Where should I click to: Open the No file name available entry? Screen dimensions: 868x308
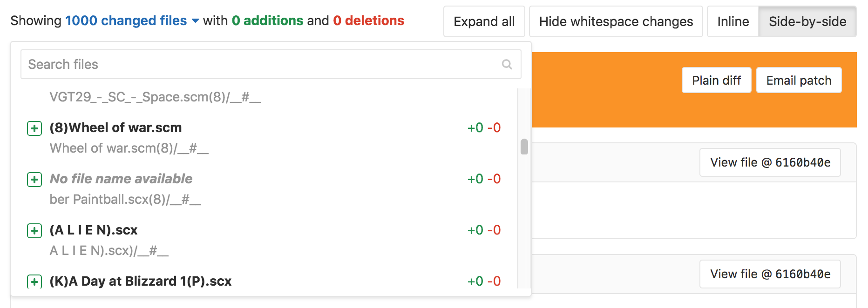coord(121,179)
